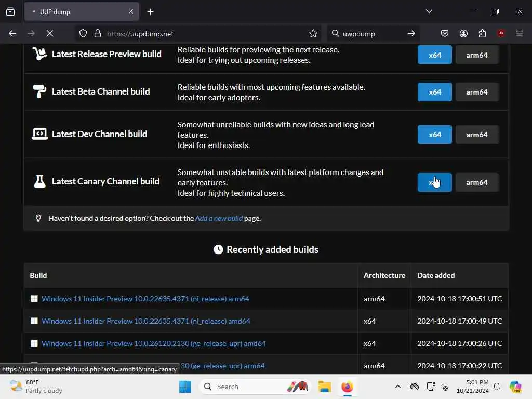This screenshot has height=399, width=532.
Task: Click the Latest Dev Channel build title
Action: point(99,134)
